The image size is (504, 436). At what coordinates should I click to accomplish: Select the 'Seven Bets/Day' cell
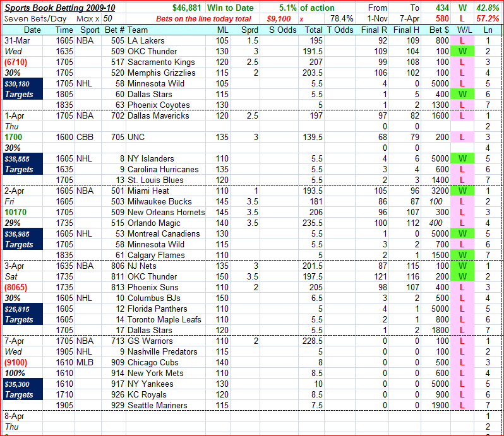coord(35,19)
